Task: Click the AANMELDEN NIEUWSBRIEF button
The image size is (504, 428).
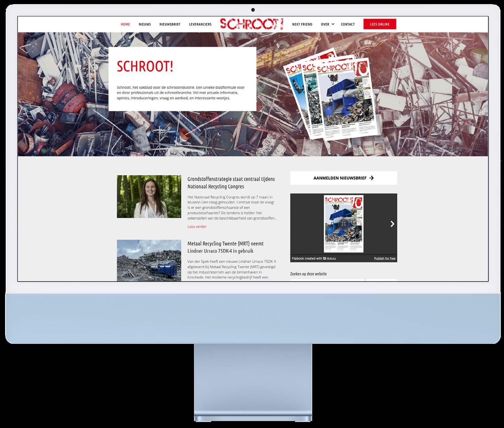Action: 343,178
